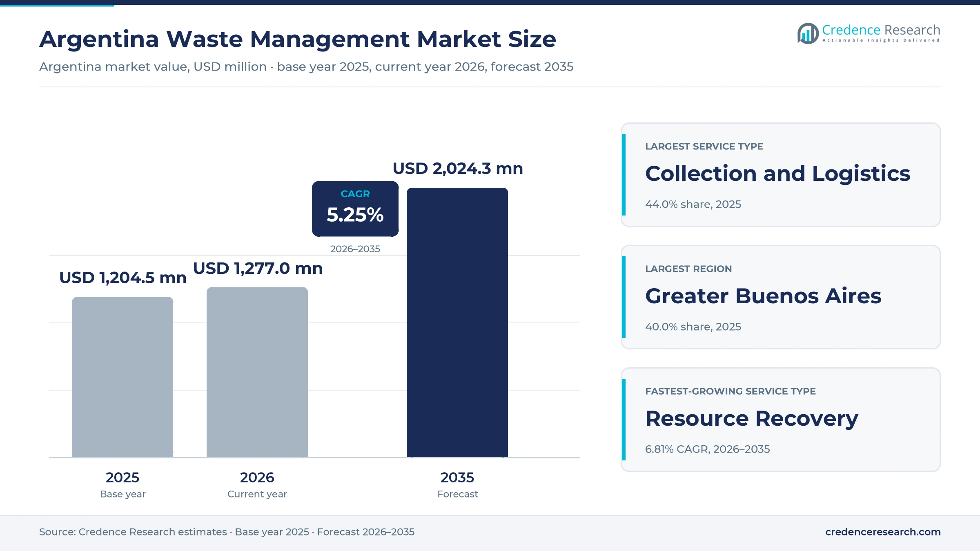The width and height of the screenshot is (980, 551).
Task: Click the subtitle mentioning base year 2025
Action: click(x=306, y=67)
